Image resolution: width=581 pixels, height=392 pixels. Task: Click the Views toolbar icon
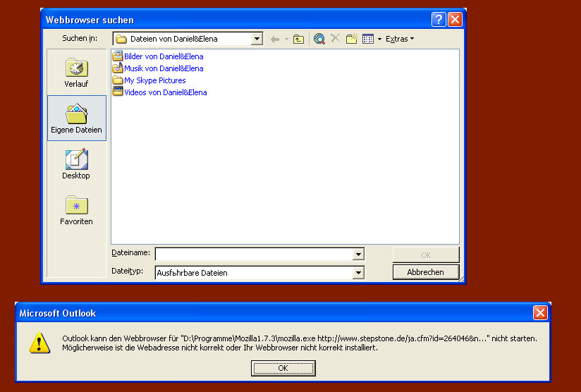point(368,39)
